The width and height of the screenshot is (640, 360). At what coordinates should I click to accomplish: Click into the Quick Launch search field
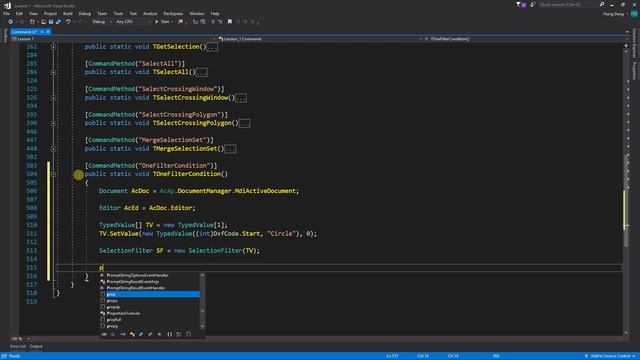click(568, 4)
